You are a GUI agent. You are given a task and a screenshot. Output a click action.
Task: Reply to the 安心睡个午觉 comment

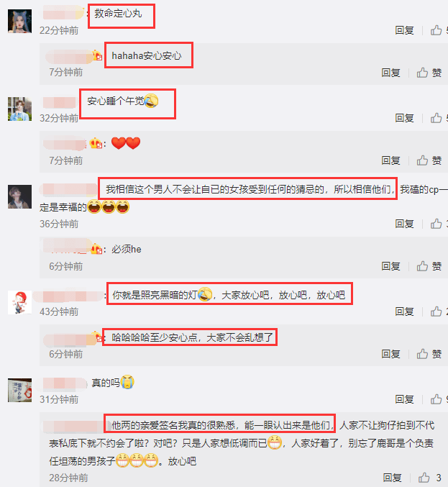coord(404,118)
